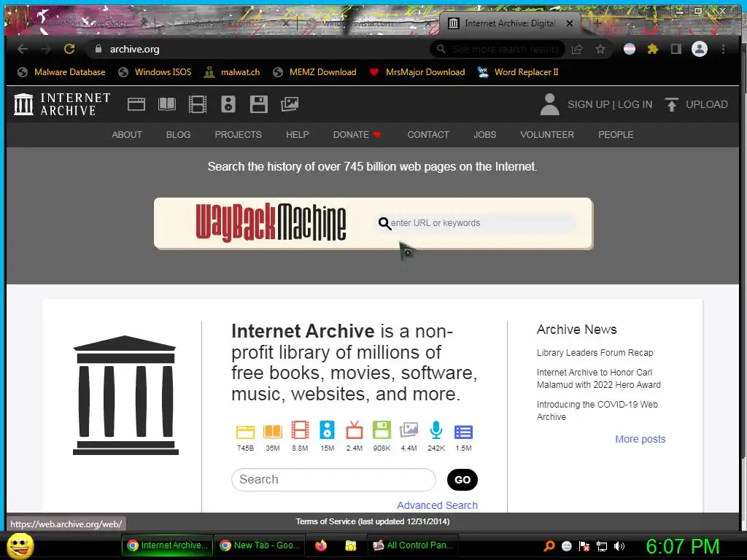Open a new browser tab with plus button
Screen dimensions: 747x560
tap(597, 23)
